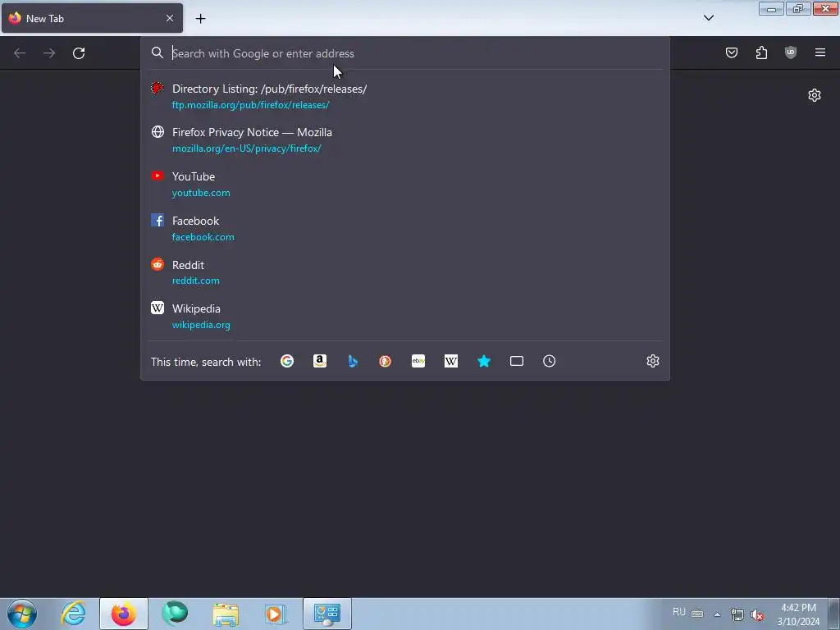The image size is (840, 630).
Task: Switch the RU input language indicator
Action: (x=678, y=612)
